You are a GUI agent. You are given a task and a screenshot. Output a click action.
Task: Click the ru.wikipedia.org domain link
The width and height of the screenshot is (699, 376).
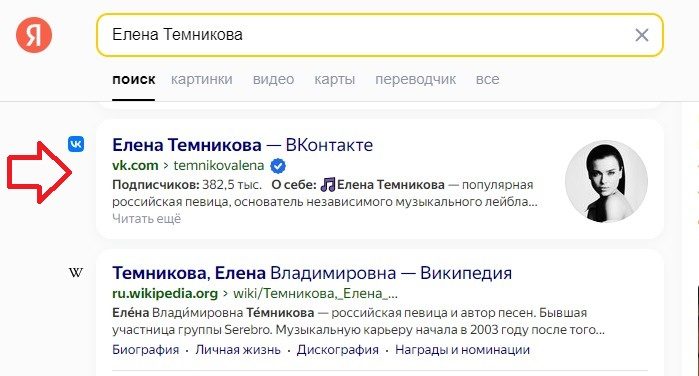point(165,293)
